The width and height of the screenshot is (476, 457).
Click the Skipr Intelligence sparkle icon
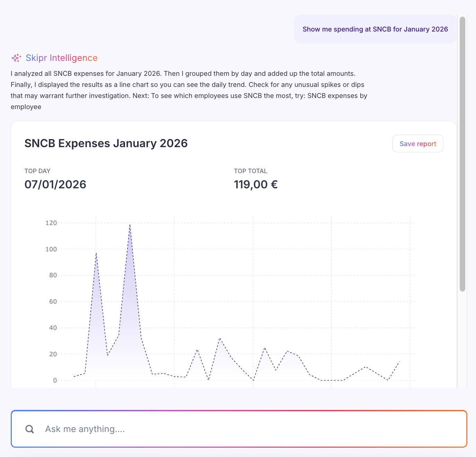16,58
